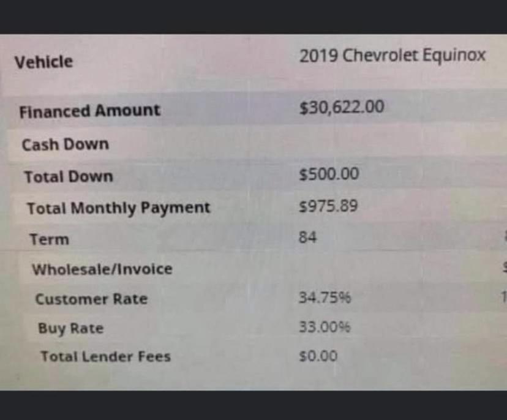The height and width of the screenshot is (420, 507).
Task: Click the Vehicle row label
Action: click(43, 62)
